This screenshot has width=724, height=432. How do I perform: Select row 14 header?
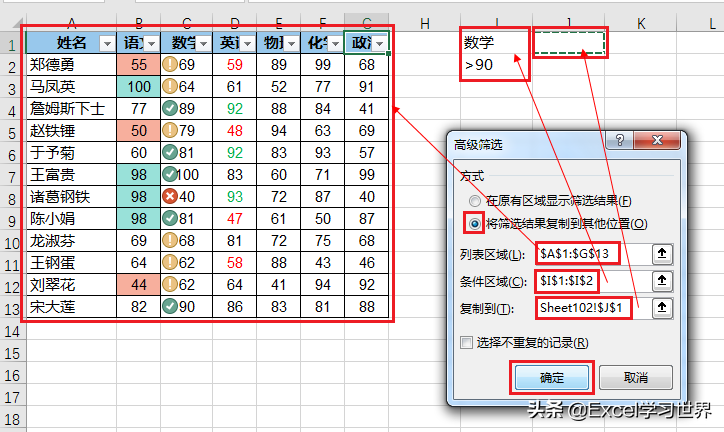click(12, 331)
